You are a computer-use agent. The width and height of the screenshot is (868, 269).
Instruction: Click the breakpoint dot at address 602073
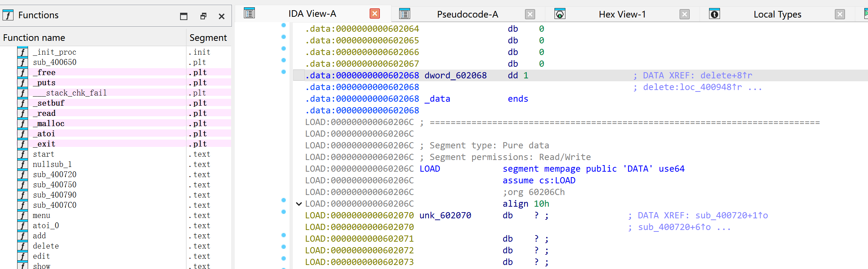(284, 258)
